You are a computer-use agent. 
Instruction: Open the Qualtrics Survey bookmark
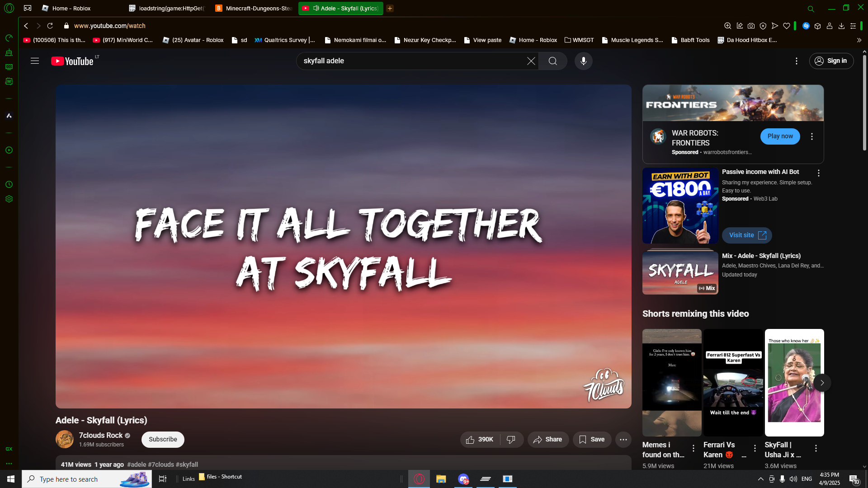(x=285, y=40)
